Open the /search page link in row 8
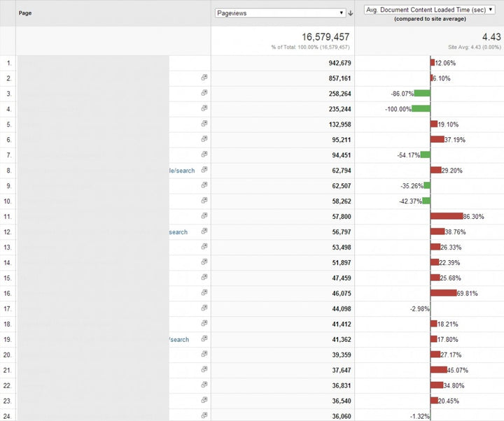 [x=182, y=170]
